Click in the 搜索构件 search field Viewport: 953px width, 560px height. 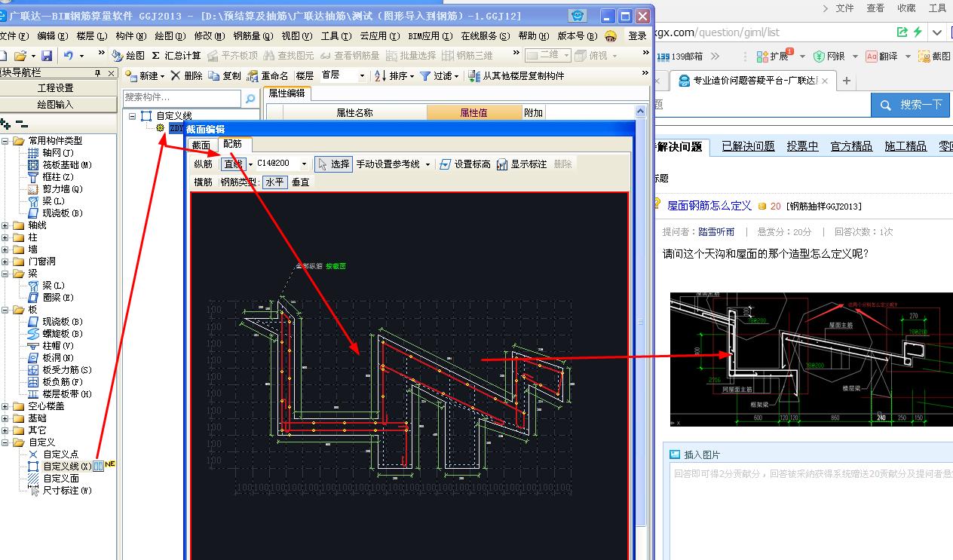[x=182, y=98]
